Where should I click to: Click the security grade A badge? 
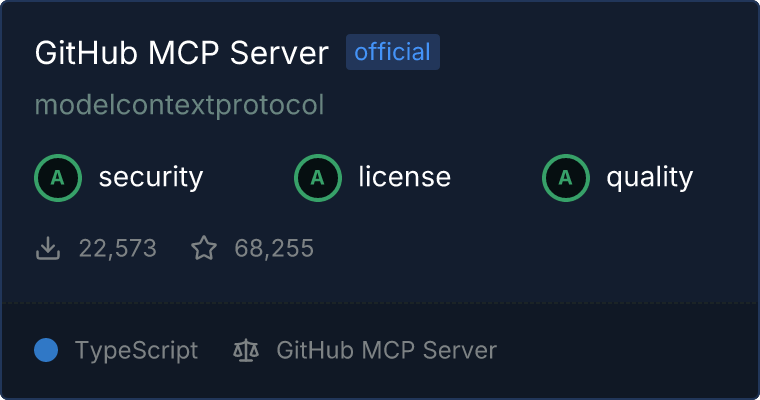tap(58, 178)
